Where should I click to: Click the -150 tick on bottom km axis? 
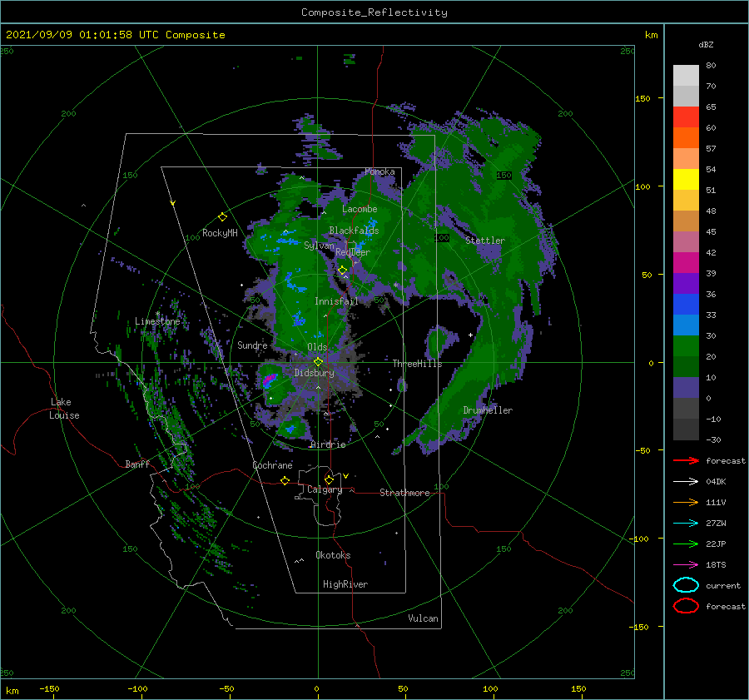[x=49, y=689]
